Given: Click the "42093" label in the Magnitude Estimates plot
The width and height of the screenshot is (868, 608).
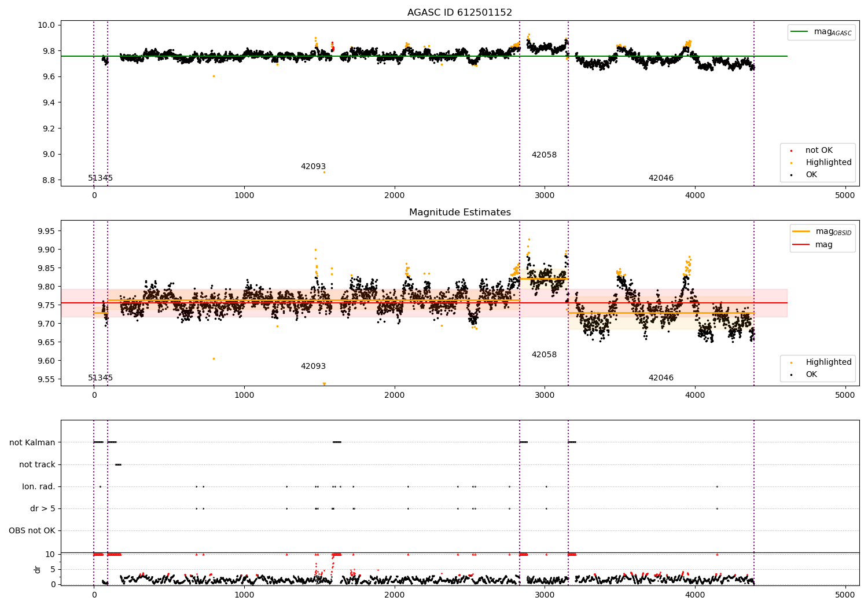Looking at the screenshot, I should click(313, 367).
